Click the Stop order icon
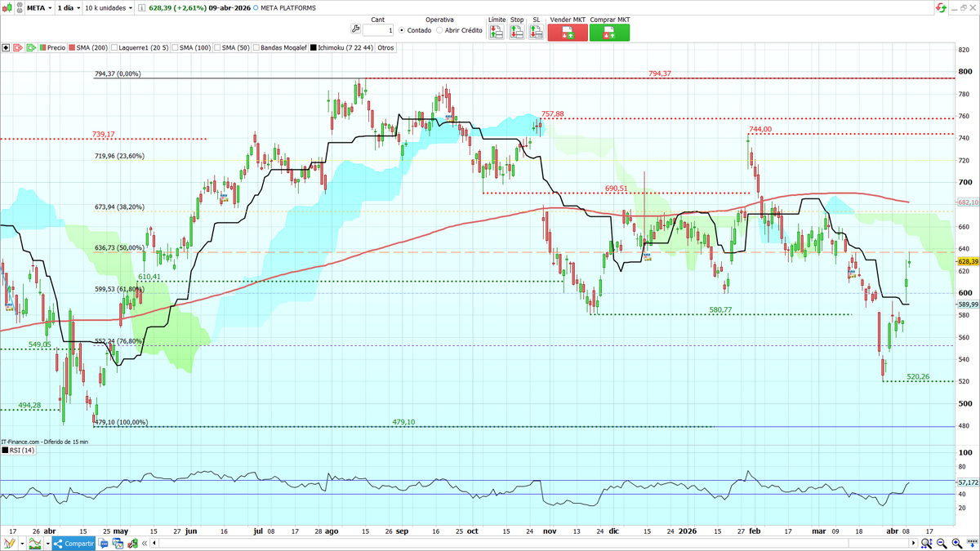980x551 pixels. 516,32
